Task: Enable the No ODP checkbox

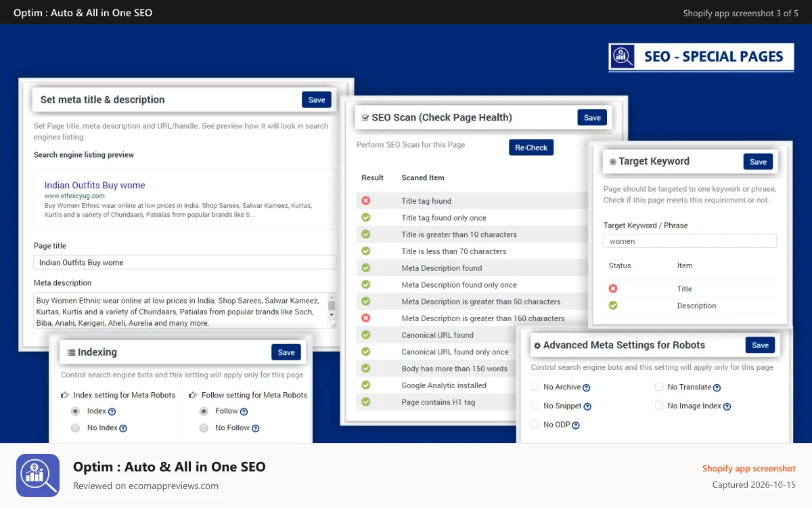Action: [535, 425]
